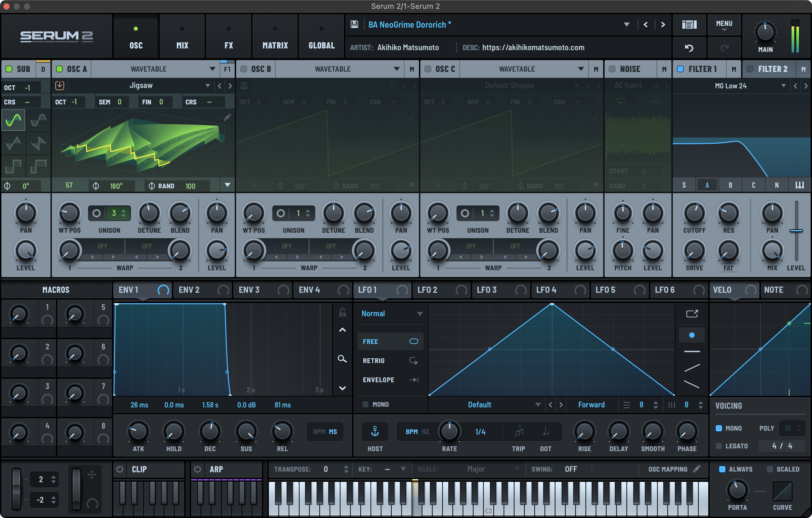The width and height of the screenshot is (812, 518).
Task: Adjust the FILTER 1 LEVEL slider
Action: coord(796,231)
